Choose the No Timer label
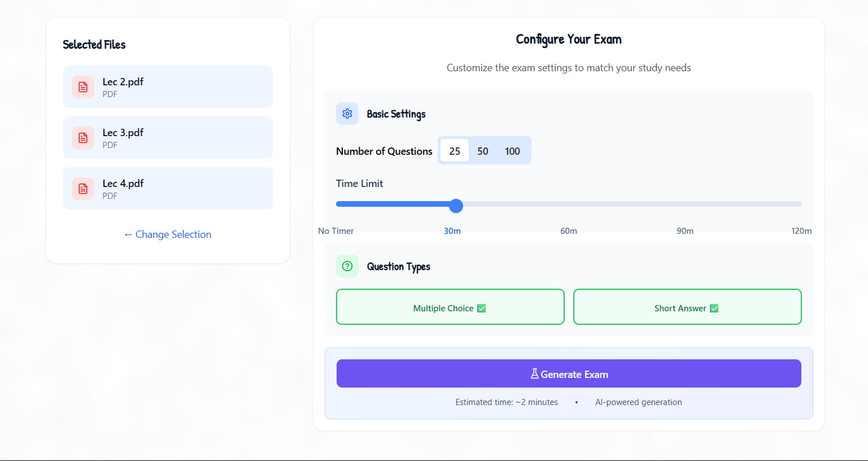This screenshot has height=461, width=868. 336,231
